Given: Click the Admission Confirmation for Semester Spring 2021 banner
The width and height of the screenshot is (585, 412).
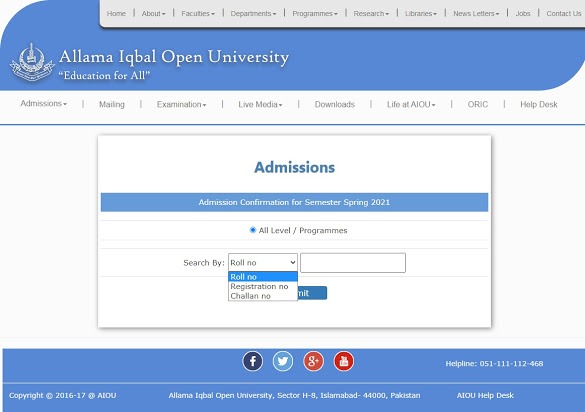Looking at the screenshot, I should [294, 202].
